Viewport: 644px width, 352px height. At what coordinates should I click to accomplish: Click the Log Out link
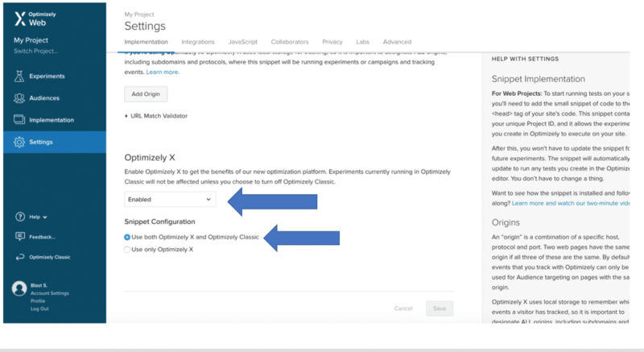pyautogui.click(x=39, y=309)
